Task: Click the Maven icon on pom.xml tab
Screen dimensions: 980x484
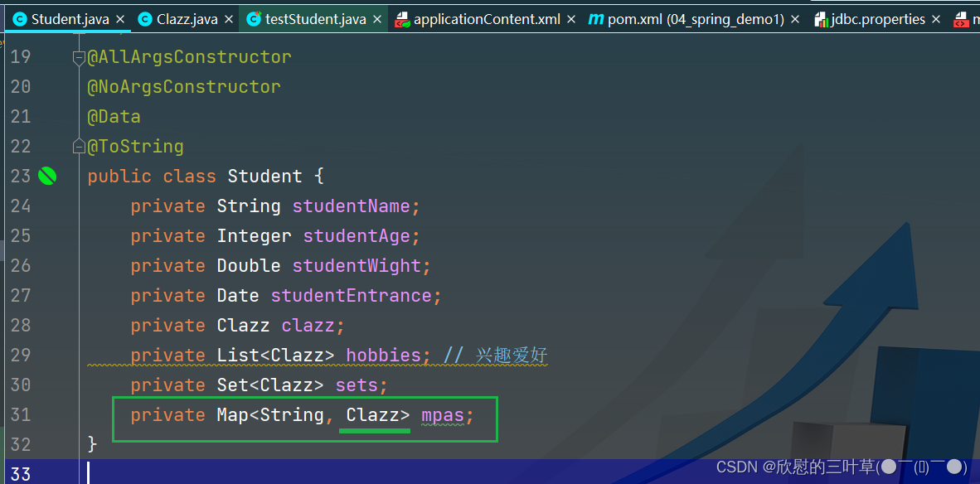Action: (x=595, y=19)
